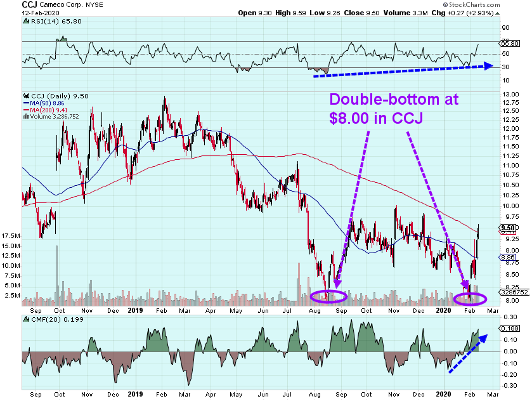The image size is (532, 401).
Task: Click the 8.86 moving average tag on axis
Action: (508, 258)
